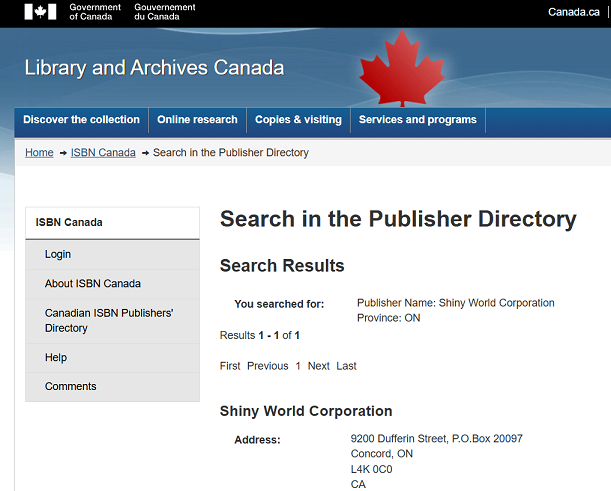Select ISBN Canada sidebar heading
This screenshot has height=491, width=611.
[x=69, y=222]
